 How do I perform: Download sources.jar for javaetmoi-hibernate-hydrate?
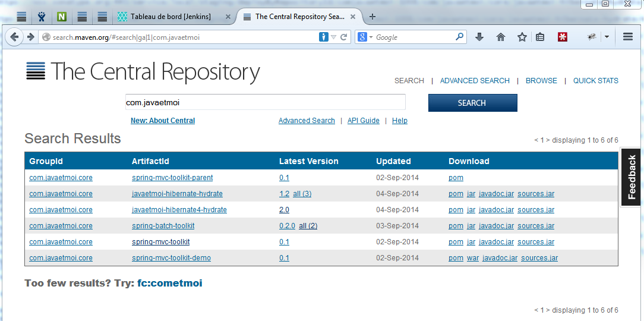coord(536,194)
